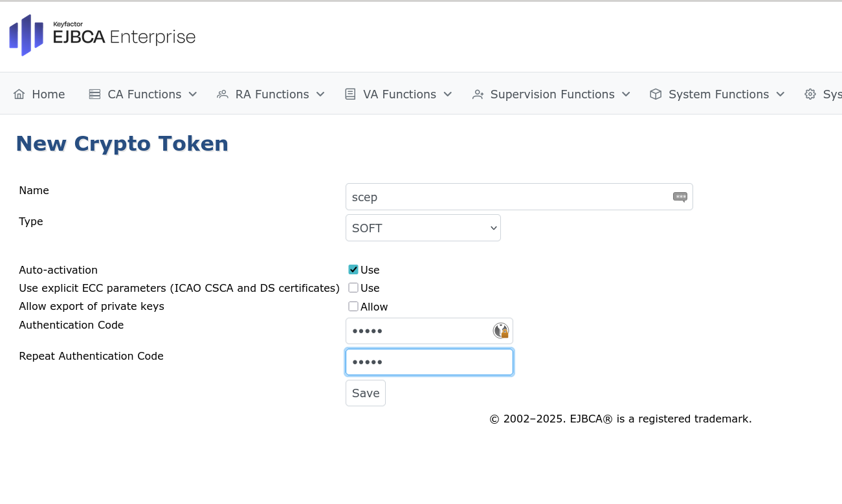Uncheck the Auto-activation Use checkbox
Viewport: 842px width, 504px height.
click(353, 268)
